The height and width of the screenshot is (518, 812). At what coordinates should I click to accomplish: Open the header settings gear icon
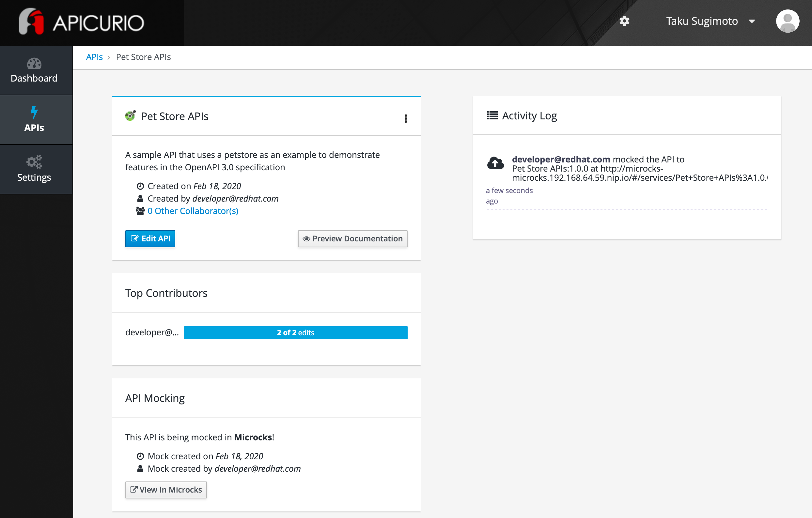pos(624,21)
